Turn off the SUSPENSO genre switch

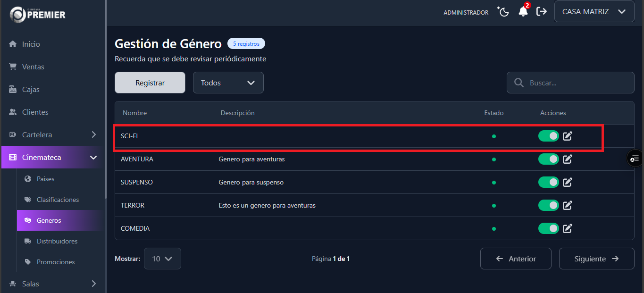(548, 182)
